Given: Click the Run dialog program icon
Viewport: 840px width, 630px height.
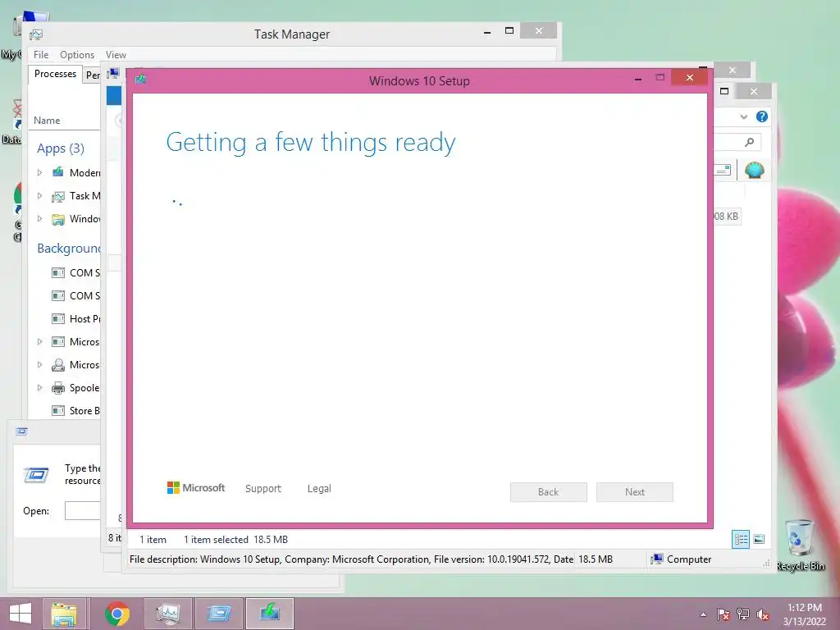Looking at the screenshot, I should (36, 475).
